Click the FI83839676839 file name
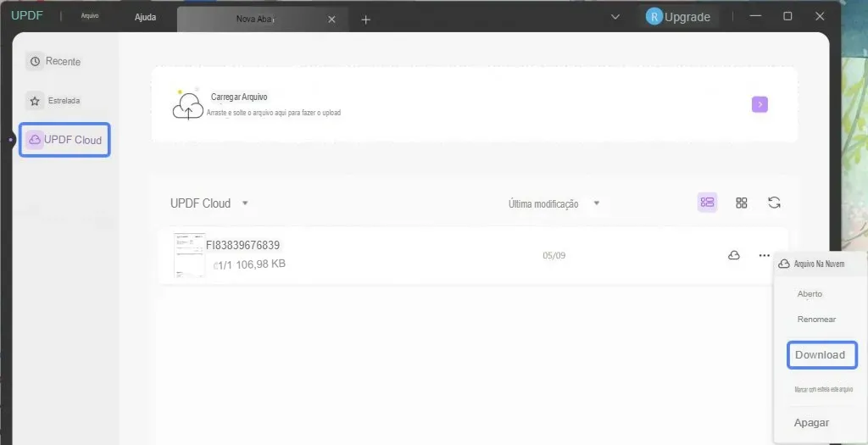The width and height of the screenshot is (868, 445). click(243, 245)
